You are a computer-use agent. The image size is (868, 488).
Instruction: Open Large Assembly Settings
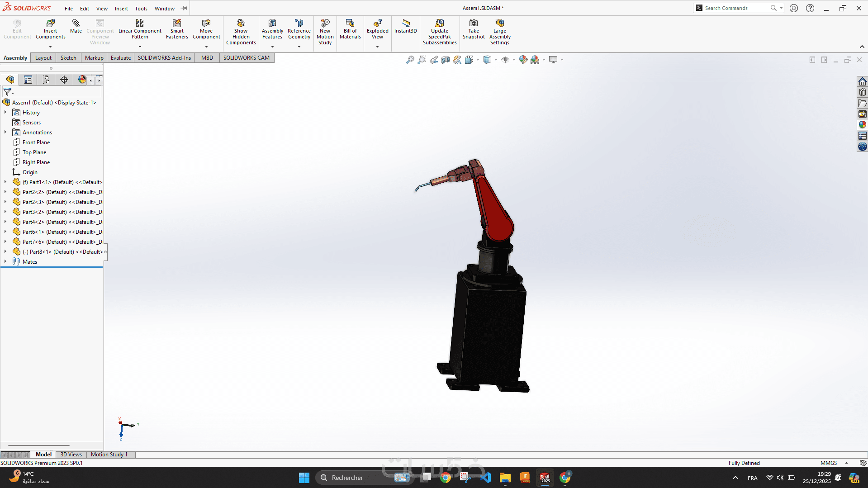click(500, 32)
